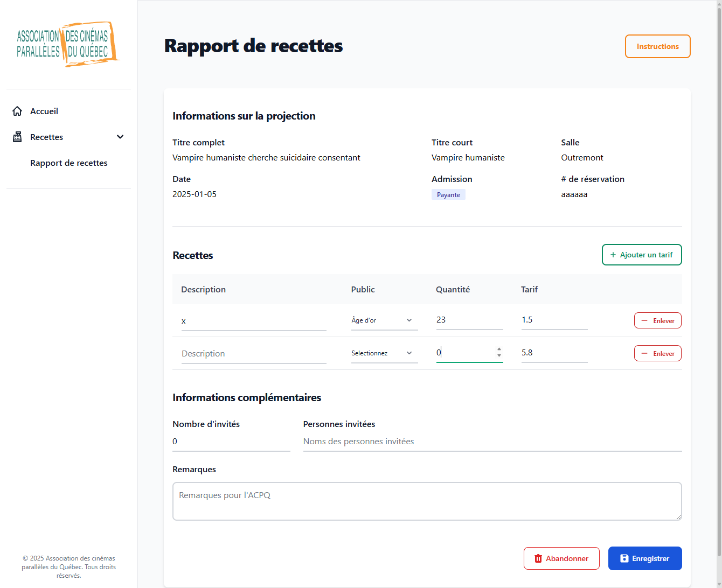Viewport: 722px width, 588px height.
Task: Click the home icon beside Accueil
Action: 17,111
